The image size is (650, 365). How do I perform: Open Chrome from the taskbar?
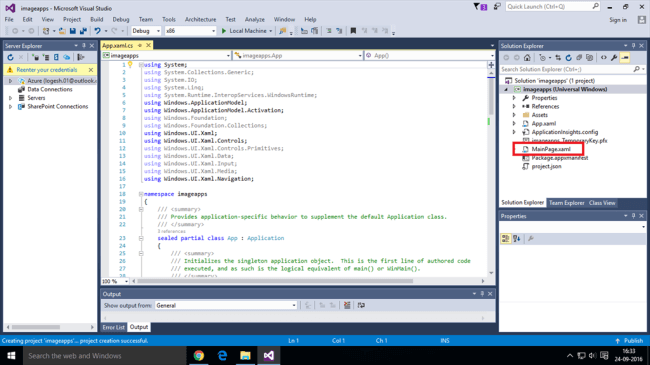point(199,355)
